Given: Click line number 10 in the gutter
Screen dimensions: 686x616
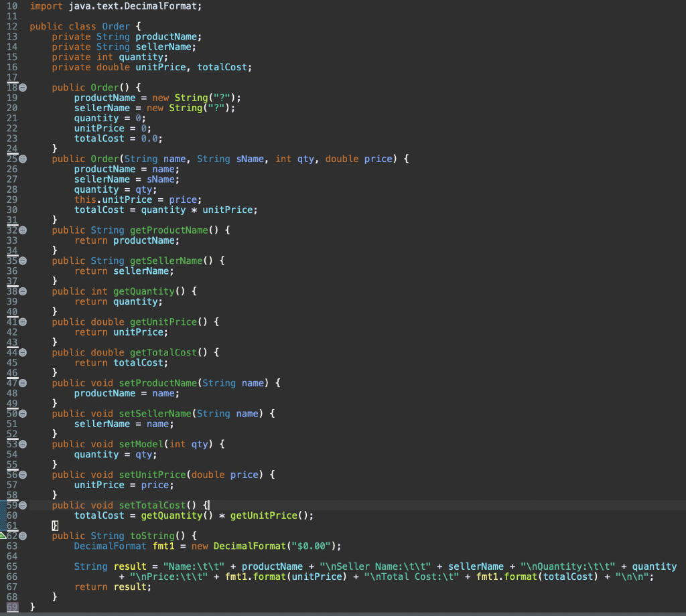Looking at the screenshot, I should 12,6.
